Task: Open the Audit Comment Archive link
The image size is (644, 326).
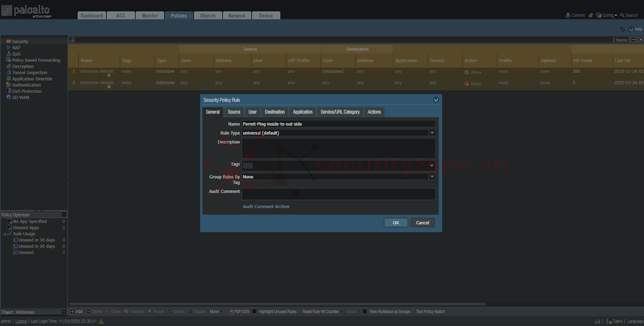Action: click(266, 207)
